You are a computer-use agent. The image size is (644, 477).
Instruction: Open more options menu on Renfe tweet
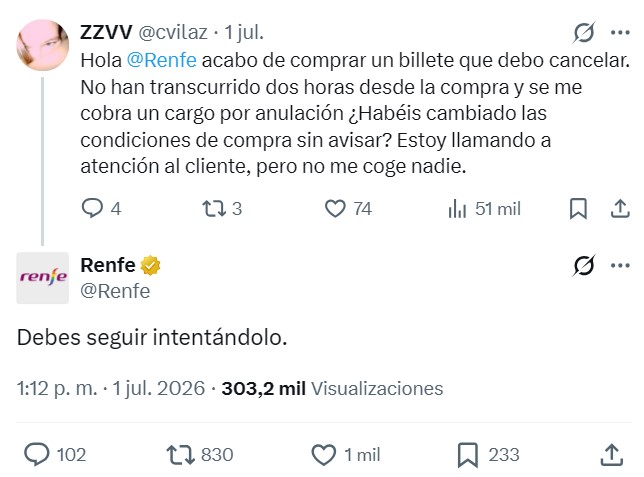pos(620,265)
